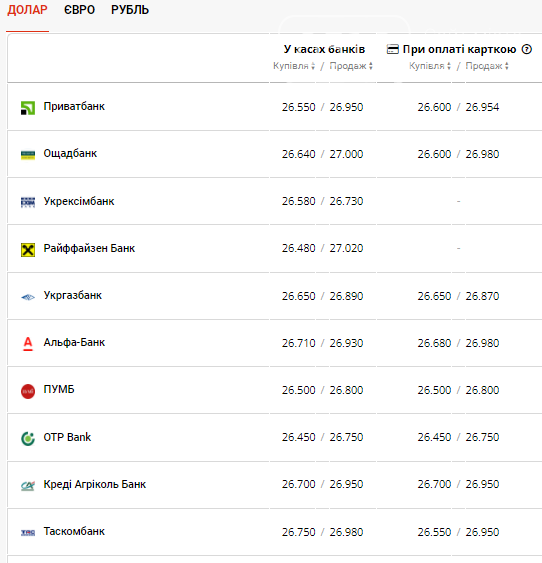Select Приватбанк cash buy rate 26.550

tap(298, 107)
